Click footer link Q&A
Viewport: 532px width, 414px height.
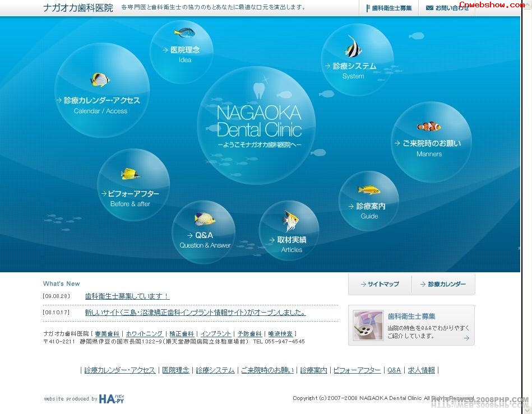(394, 370)
